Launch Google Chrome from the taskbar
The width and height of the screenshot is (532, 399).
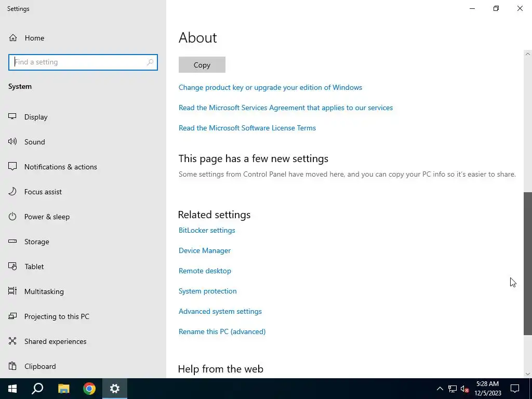[x=89, y=389]
